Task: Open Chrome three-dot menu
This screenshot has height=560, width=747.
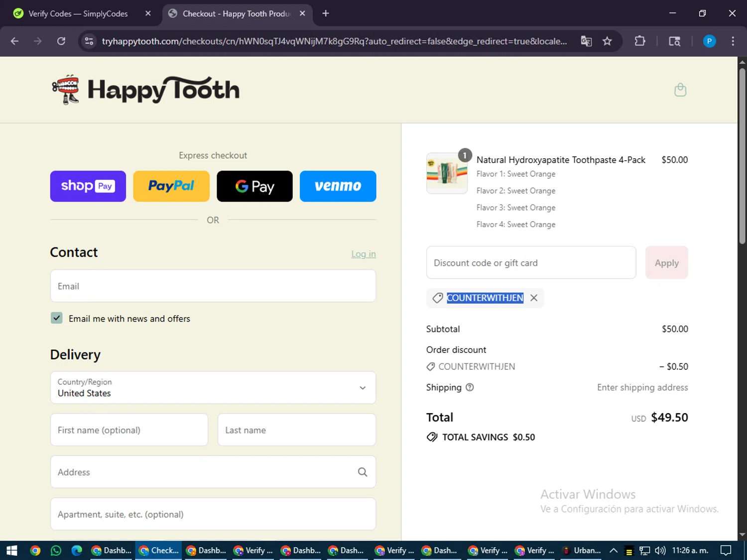Action: click(733, 41)
